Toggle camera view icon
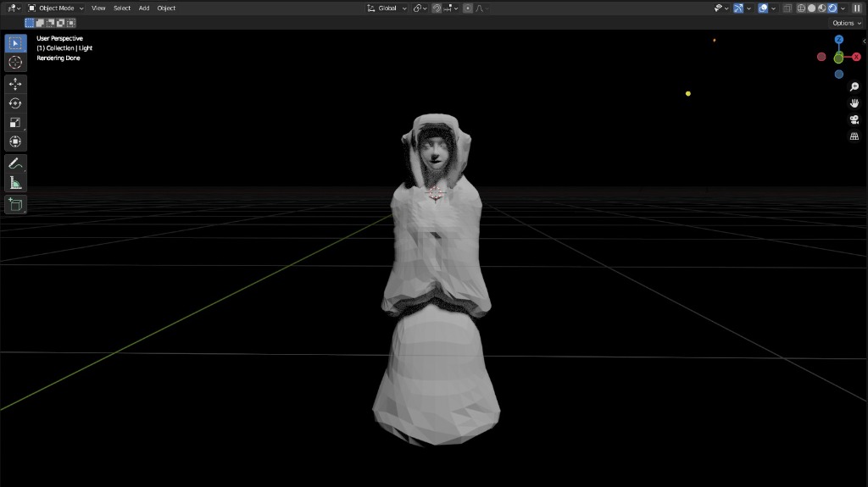Screen dimensions: 868x487 click(x=854, y=119)
